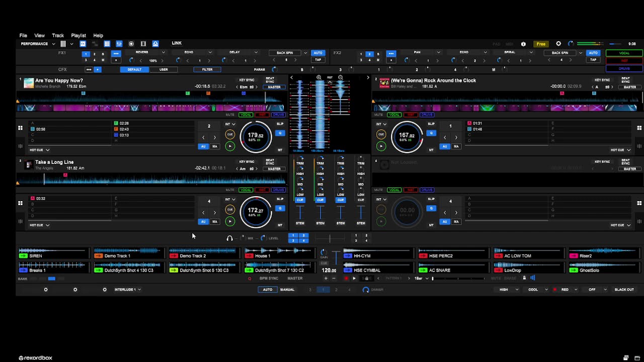Open the settings gear icon
Image resolution: width=644 pixels, height=362 pixels.
click(558, 44)
